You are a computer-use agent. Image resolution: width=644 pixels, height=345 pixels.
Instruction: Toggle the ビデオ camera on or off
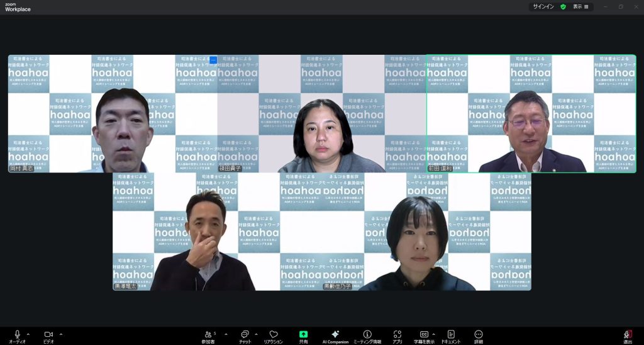(48, 334)
